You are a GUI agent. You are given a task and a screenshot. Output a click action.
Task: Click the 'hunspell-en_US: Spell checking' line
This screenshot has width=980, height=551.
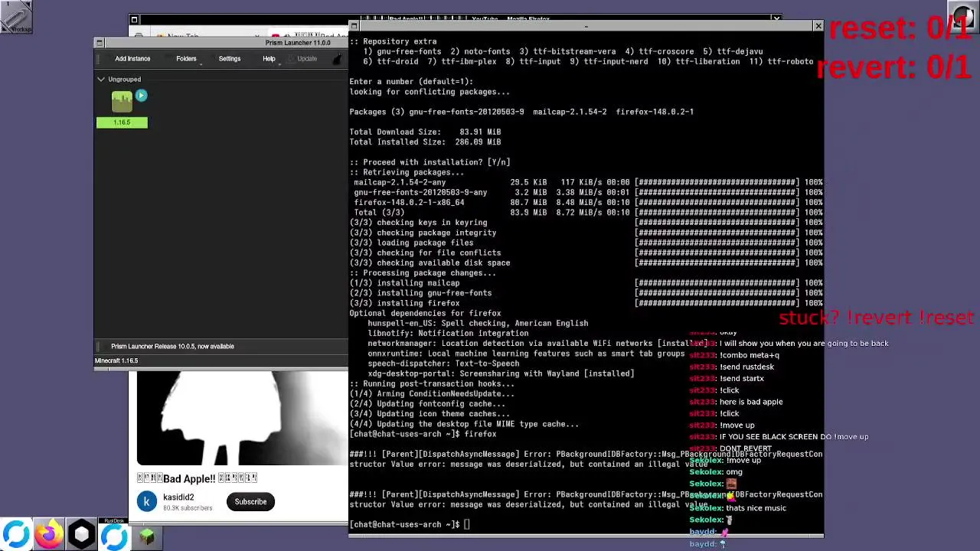(x=478, y=324)
